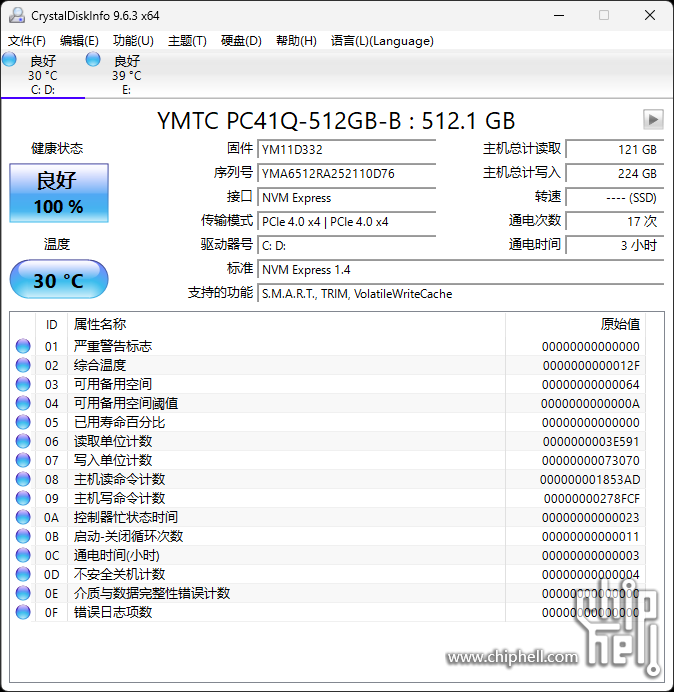Click the status icon of row 0B 启动-关闭循环次数
This screenshot has width=674, height=692.
[x=23, y=536]
